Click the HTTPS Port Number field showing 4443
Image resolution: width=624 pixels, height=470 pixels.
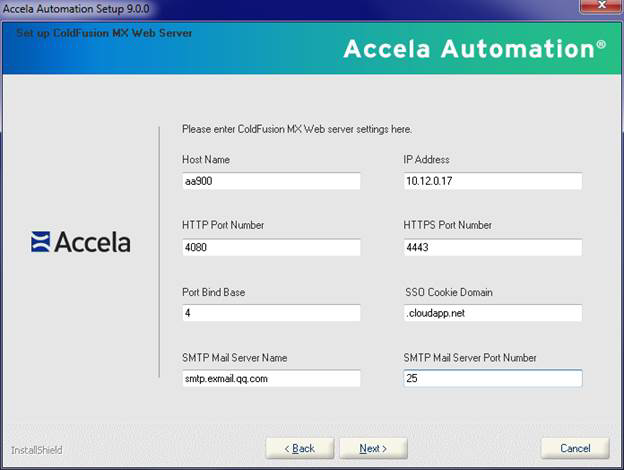[492, 247]
